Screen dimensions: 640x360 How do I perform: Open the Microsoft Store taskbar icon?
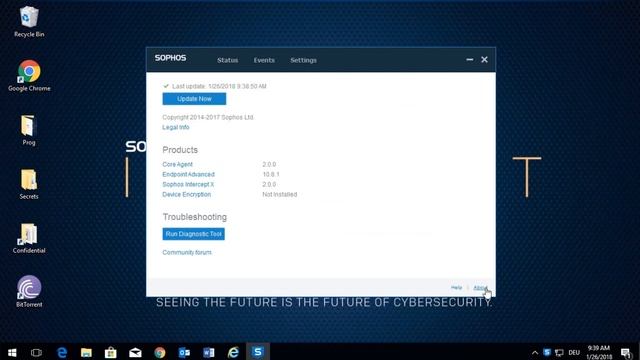point(111,352)
